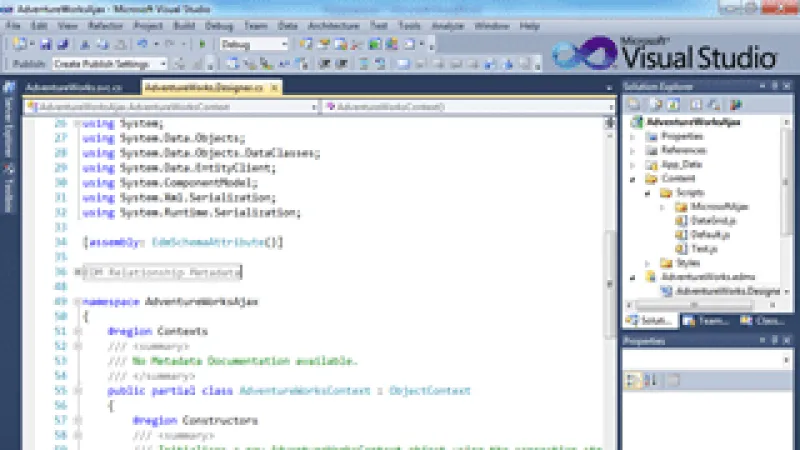Switch to the AdventureWorks.Designer.cs tab
Image resolution: width=800 pixels, height=450 pixels.
coord(204,88)
